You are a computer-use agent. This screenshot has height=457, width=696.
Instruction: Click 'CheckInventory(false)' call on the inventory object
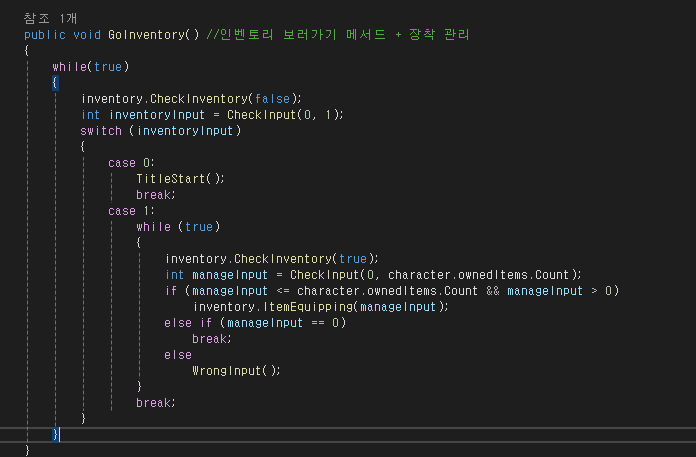(226, 98)
